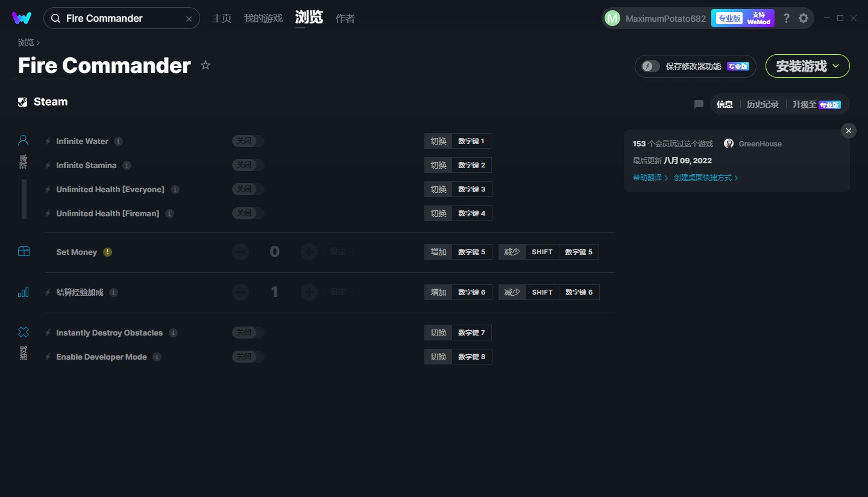Decrease Set Money value with minus button
Viewport: 868px width, 497px height.
point(241,252)
